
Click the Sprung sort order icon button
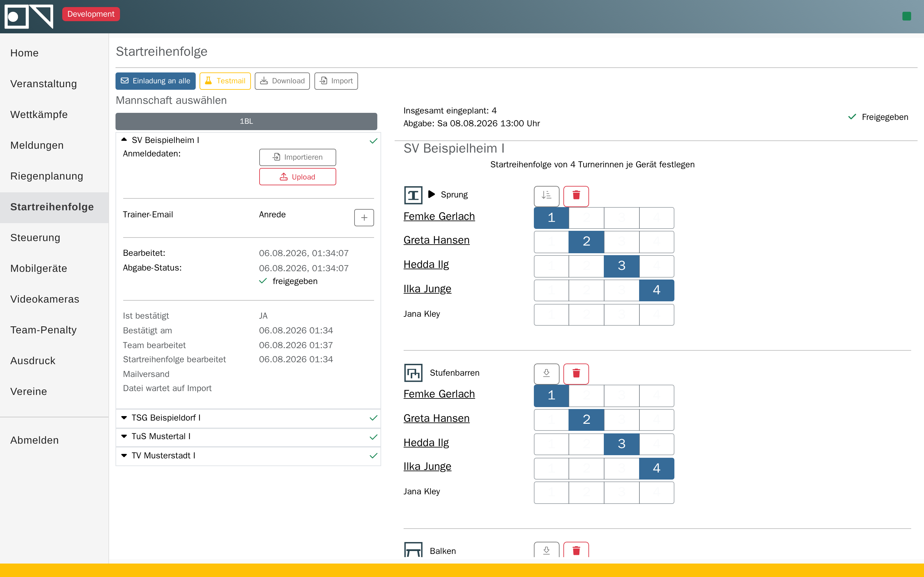pyautogui.click(x=546, y=196)
